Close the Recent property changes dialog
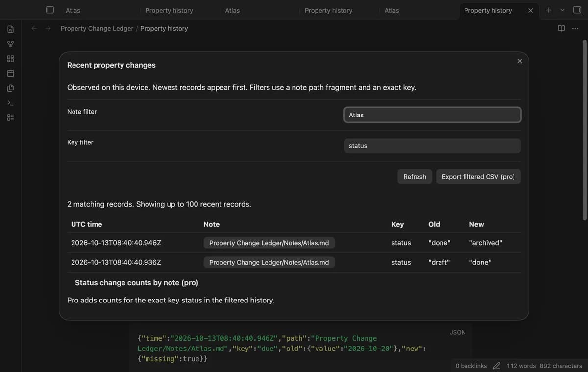This screenshot has width=588, height=372. (520, 61)
